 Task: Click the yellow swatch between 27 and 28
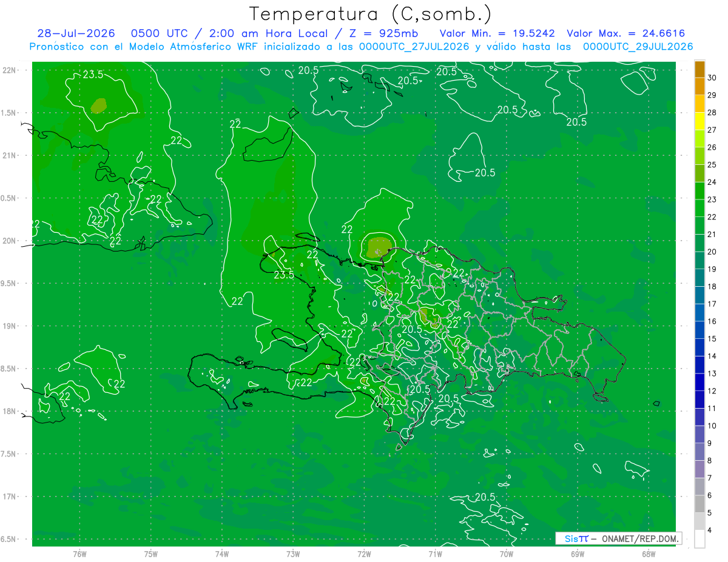coord(699,121)
